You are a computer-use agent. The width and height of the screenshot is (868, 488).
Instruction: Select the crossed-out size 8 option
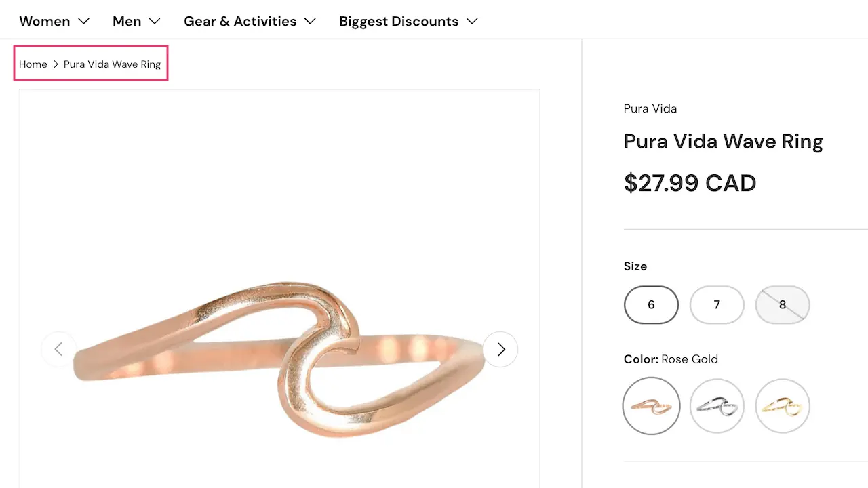coord(783,305)
